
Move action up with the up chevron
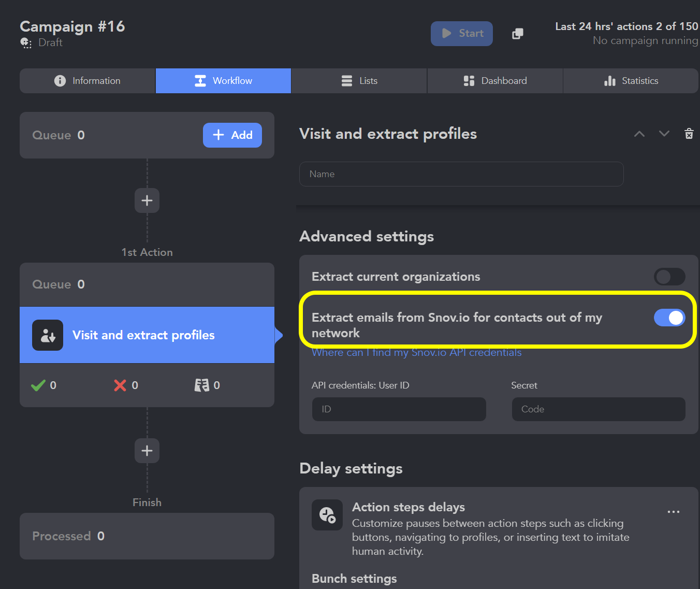click(x=639, y=134)
